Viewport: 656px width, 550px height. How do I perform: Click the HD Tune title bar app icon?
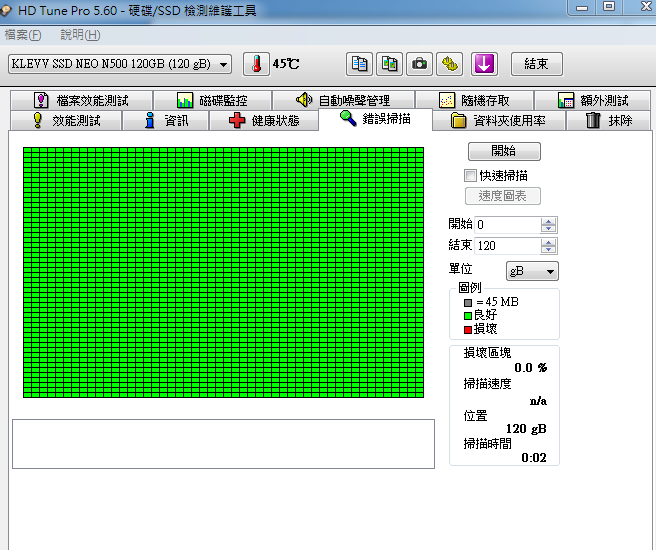(x=6, y=11)
